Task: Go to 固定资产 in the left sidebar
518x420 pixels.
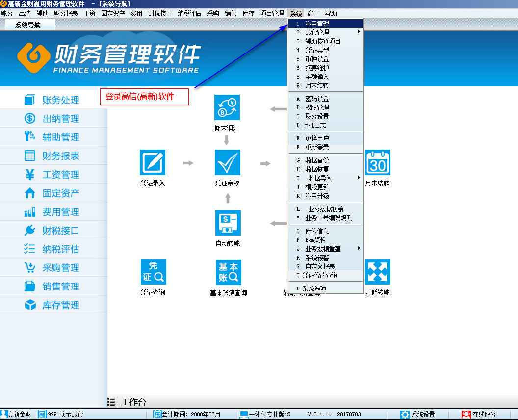Action: (60, 193)
